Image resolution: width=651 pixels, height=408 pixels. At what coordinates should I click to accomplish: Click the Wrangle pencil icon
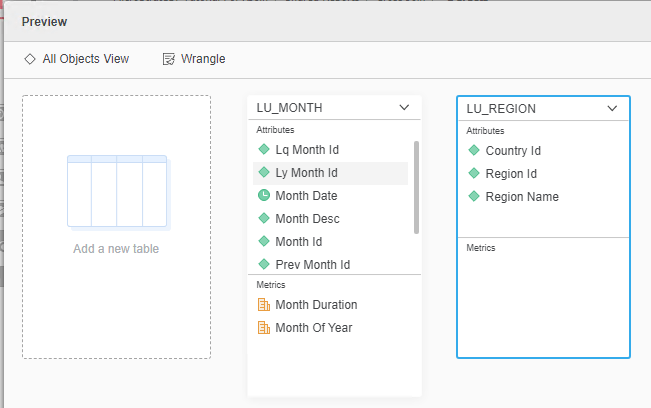point(169,59)
